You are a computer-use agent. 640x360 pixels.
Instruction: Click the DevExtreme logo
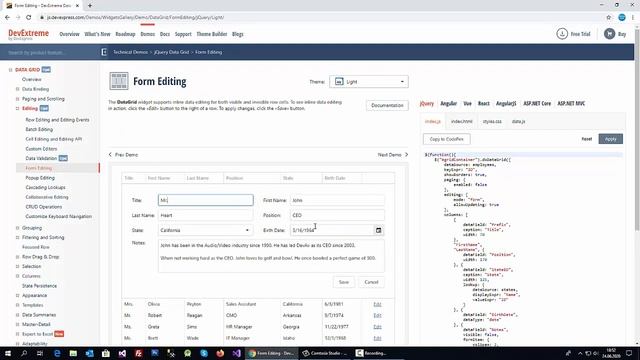(28, 34)
